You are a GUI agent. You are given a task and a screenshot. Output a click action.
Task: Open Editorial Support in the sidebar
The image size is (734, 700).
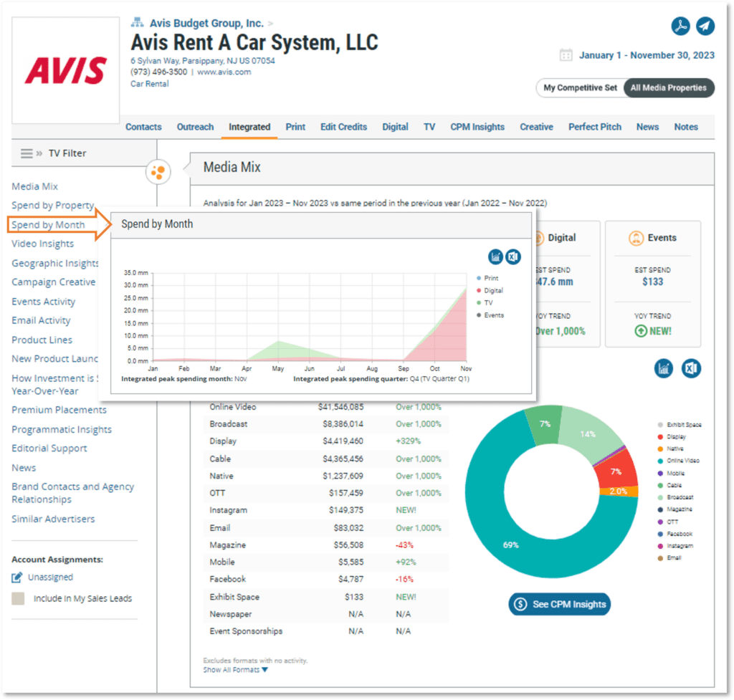tap(49, 449)
